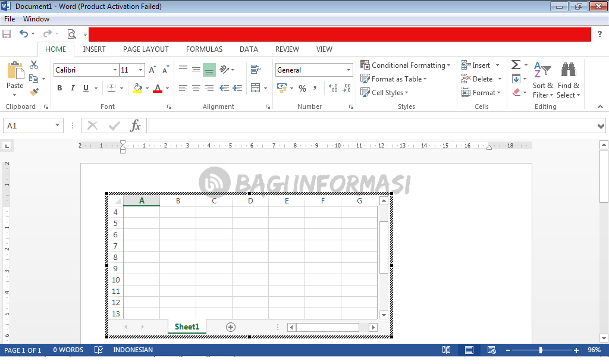Apply Percent Style number format
This screenshot has height=364, width=609.
pos(303,88)
